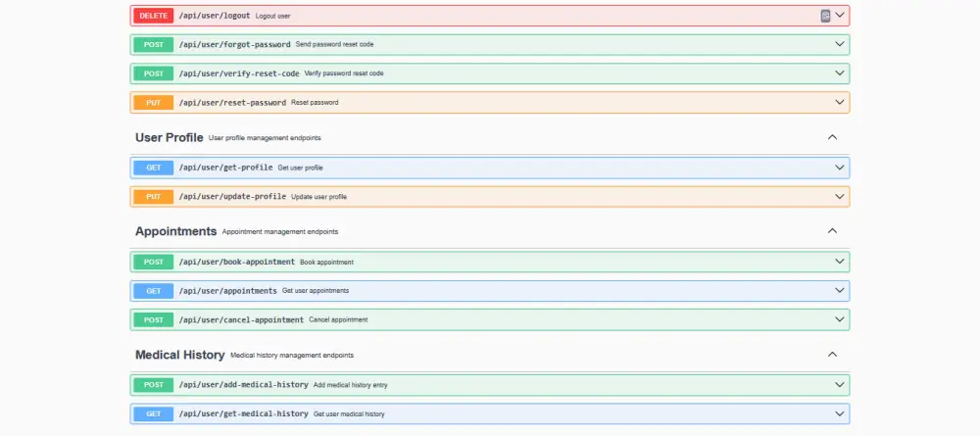Open the /api/user/logout path
This screenshot has height=436, width=980.
point(215,16)
